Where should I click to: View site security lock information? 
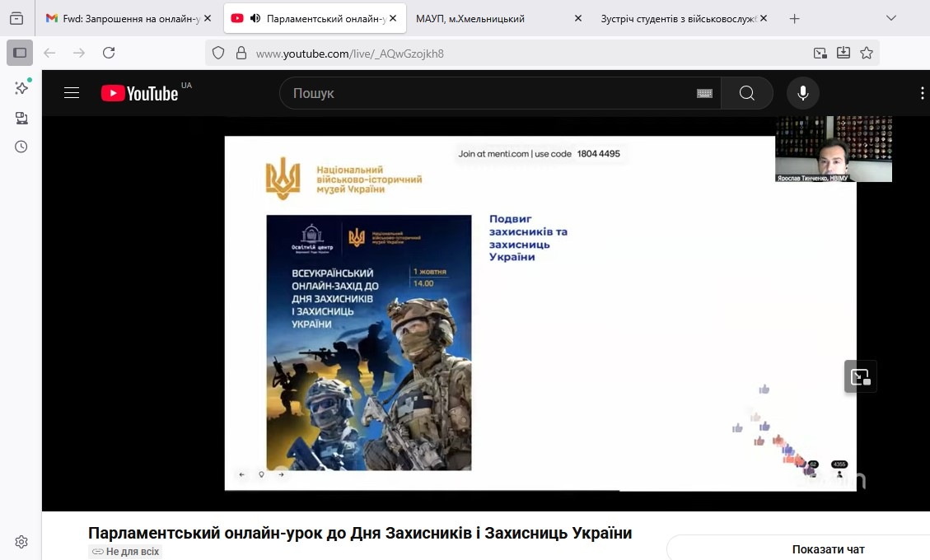(241, 54)
